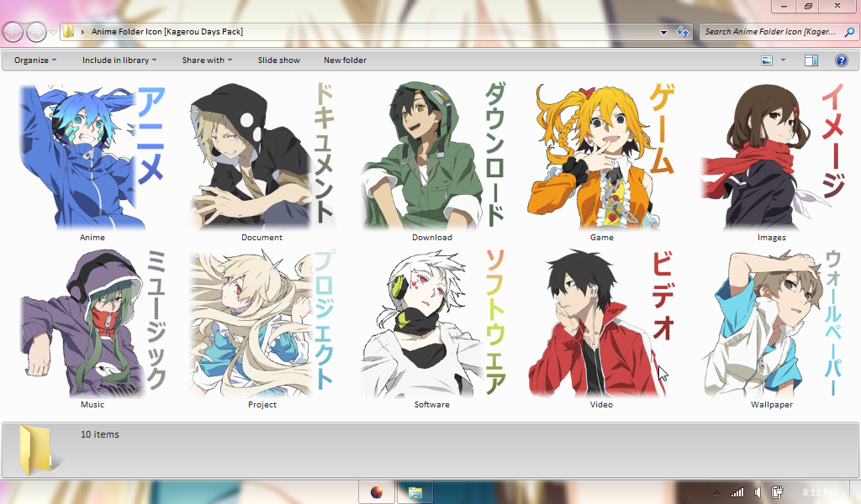The image size is (861, 504).
Task: Select the Game folder icon
Action: coord(602,156)
